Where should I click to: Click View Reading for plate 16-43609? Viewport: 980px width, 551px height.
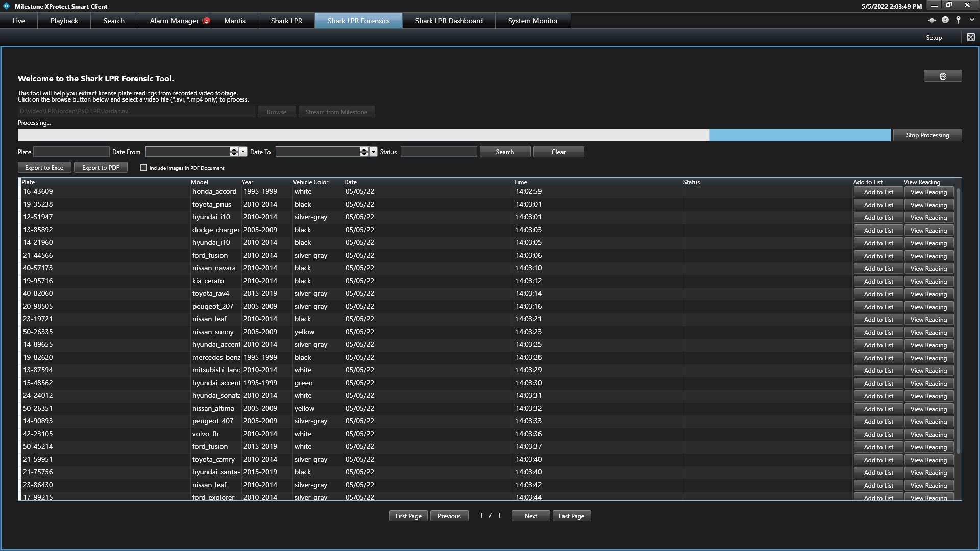coord(928,192)
